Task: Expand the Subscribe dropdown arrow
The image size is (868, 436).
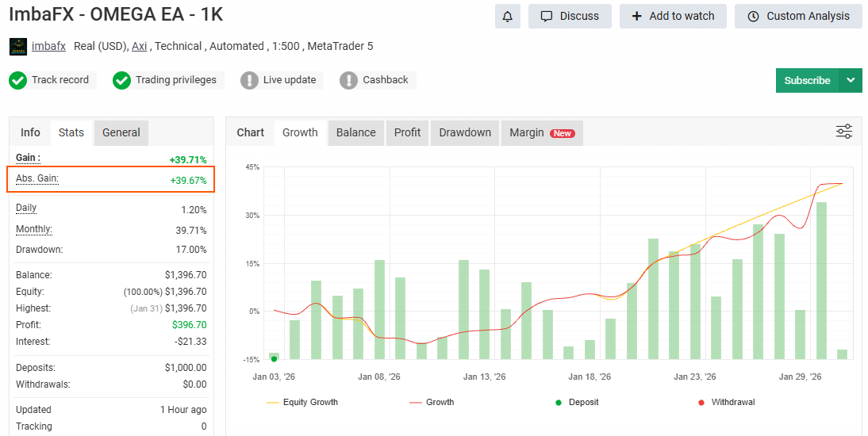Action: [851, 80]
